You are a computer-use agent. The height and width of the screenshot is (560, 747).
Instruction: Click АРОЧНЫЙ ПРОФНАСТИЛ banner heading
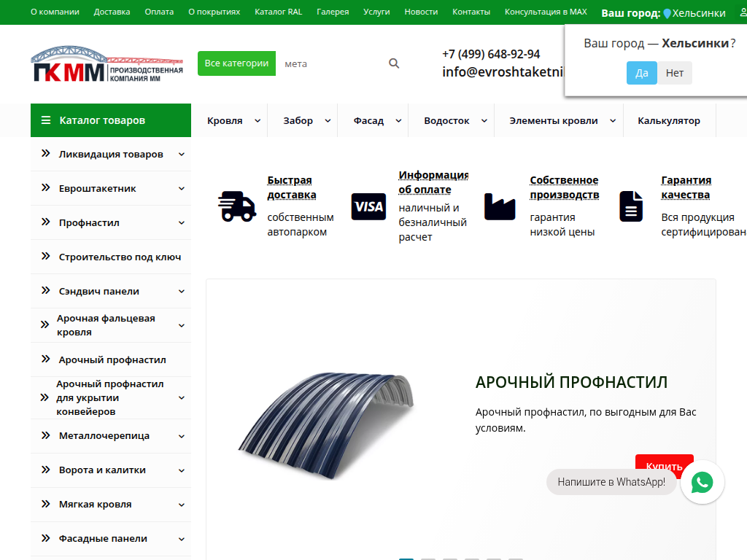coord(571,382)
